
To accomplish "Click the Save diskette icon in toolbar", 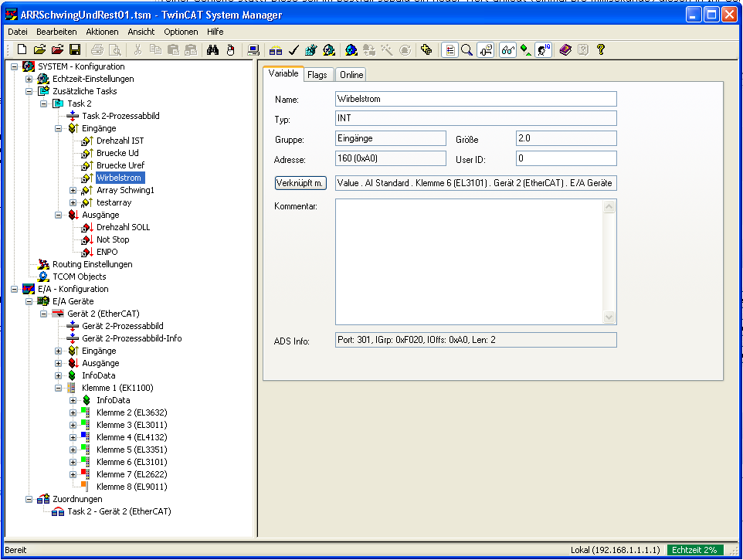I will click(x=75, y=50).
